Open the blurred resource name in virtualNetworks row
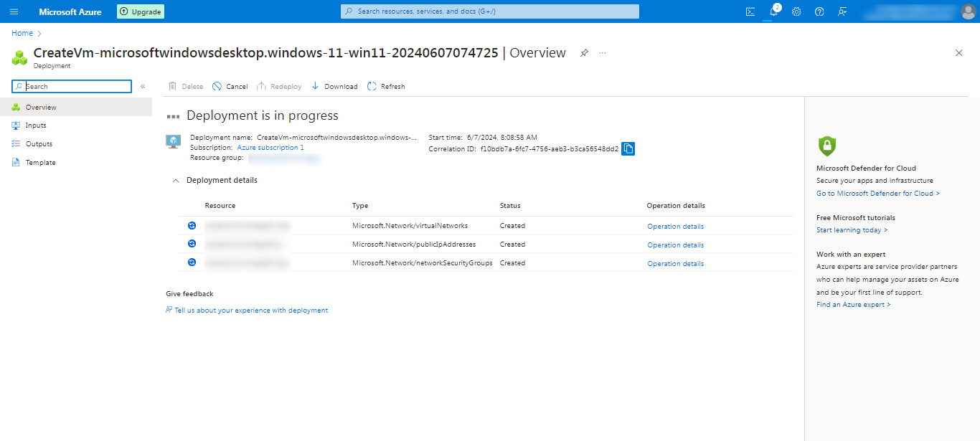 click(x=247, y=225)
